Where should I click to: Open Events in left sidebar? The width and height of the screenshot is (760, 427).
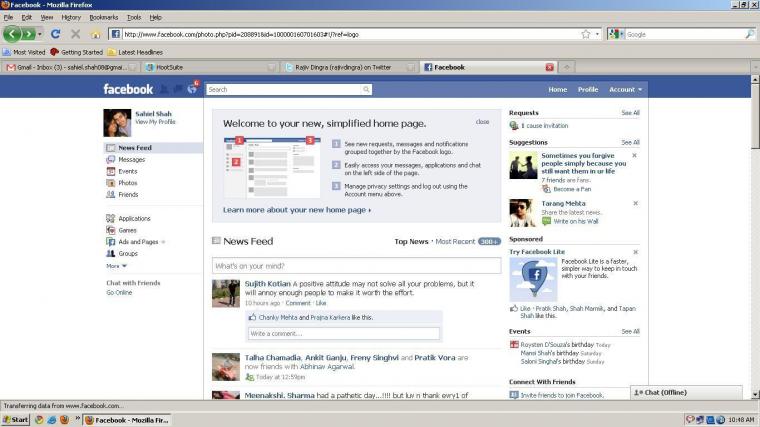[127, 171]
